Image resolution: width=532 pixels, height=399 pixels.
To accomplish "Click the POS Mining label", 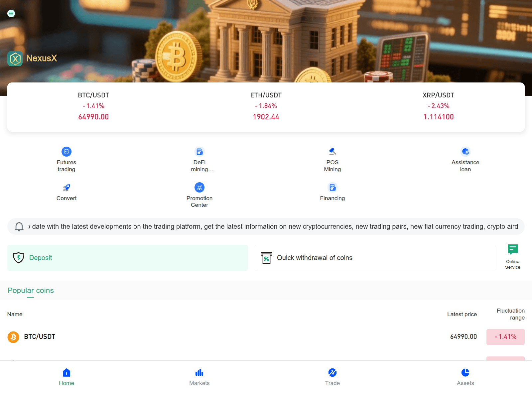I will tap(332, 166).
